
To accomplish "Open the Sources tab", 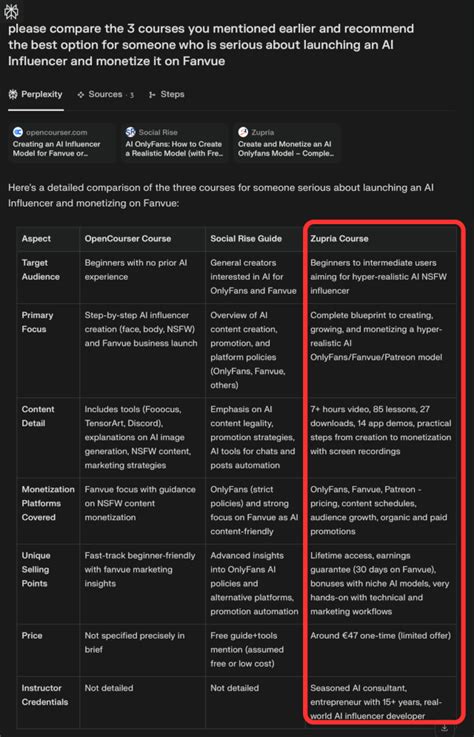I will click(x=105, y=94).
